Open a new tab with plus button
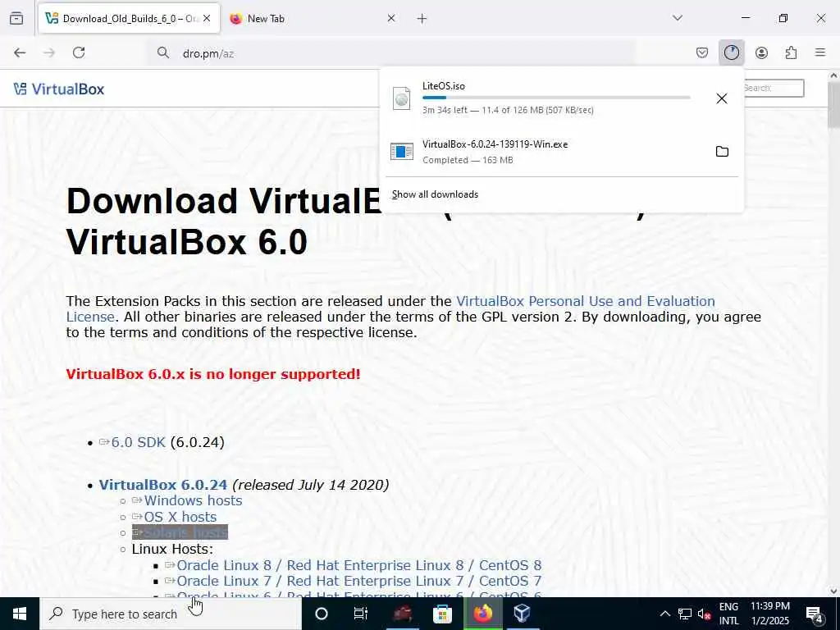 [x=422, y=19]
